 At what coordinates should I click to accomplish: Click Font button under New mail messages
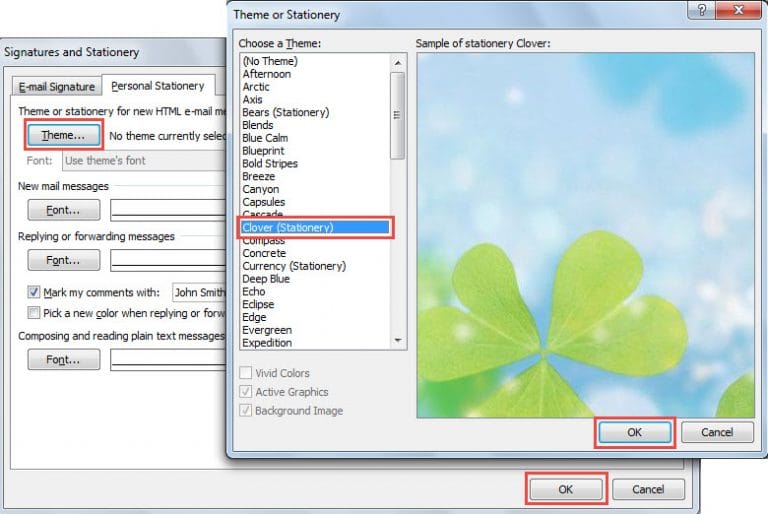[64, 210]
